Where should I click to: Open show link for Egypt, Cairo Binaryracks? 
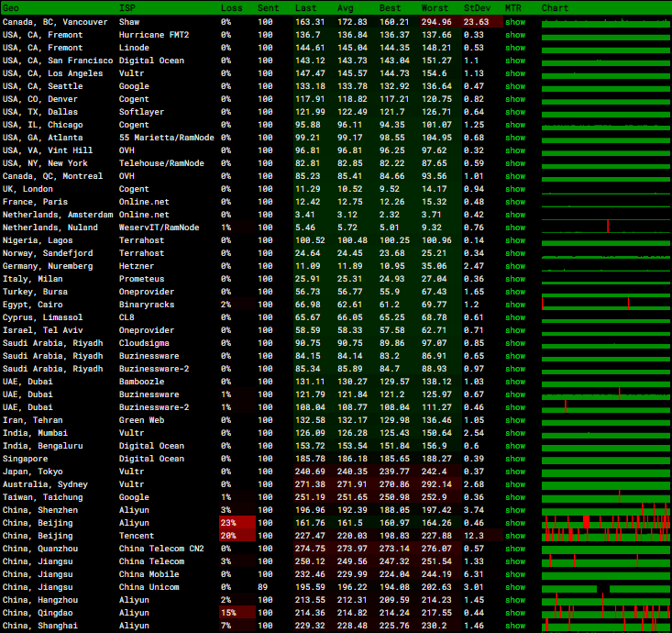(x=515, y=305)
